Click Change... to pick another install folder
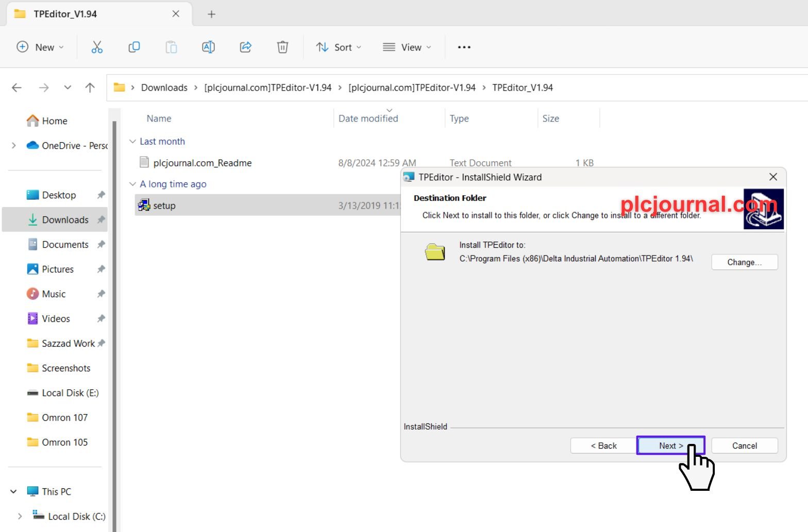808x532 pixels. coord(744,262)
